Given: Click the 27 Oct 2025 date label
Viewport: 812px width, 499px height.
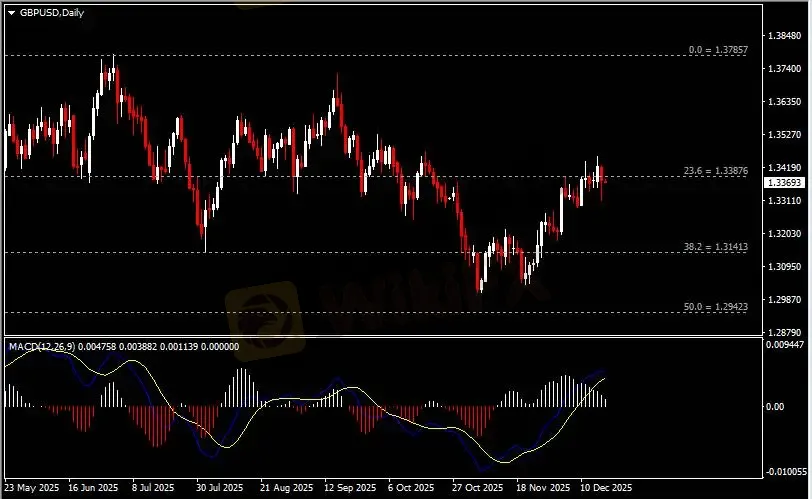Looking at the screenshot, I should tap(477, 488).
